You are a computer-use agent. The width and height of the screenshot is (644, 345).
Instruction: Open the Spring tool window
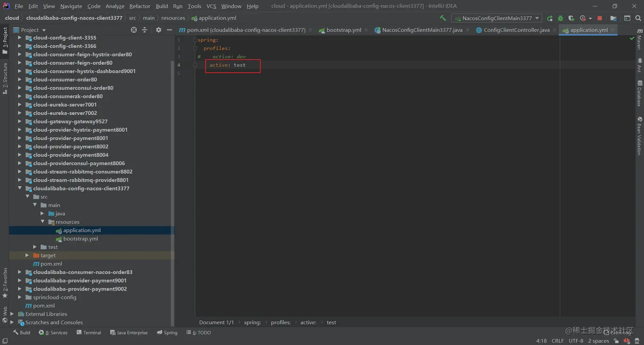(x=167, y=333)
